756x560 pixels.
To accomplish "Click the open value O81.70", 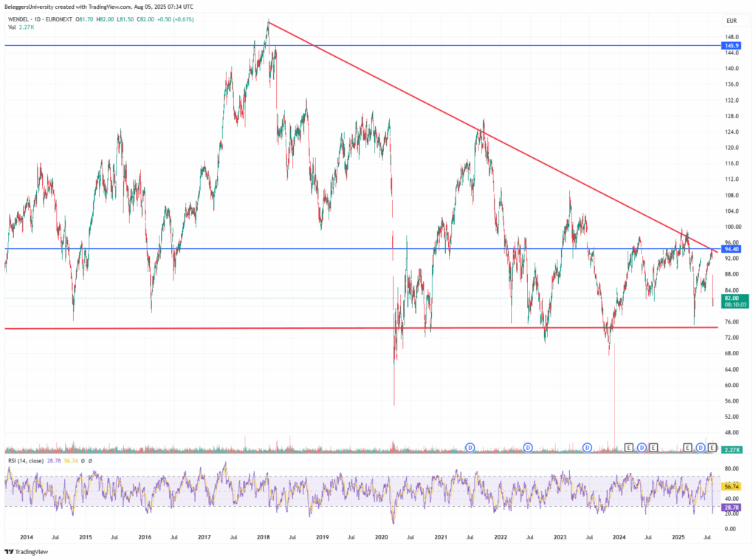I will tap(86, 19).
